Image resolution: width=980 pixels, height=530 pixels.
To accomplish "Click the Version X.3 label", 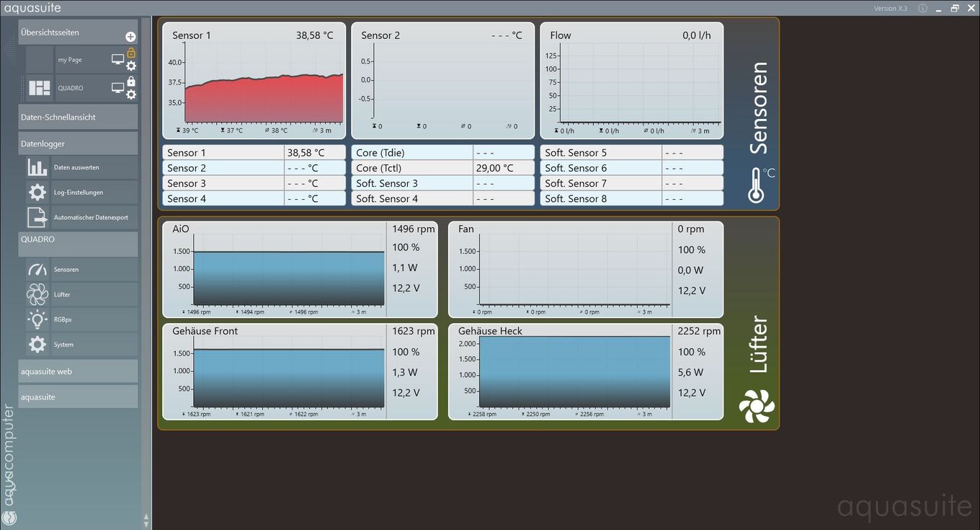I will 891,9.
